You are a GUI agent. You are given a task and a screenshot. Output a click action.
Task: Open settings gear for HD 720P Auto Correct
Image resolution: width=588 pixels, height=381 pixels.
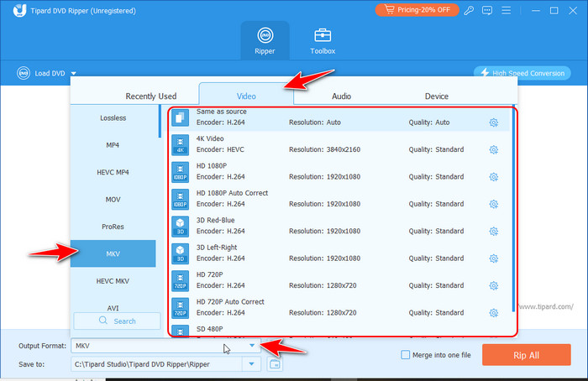pos(494,313)
